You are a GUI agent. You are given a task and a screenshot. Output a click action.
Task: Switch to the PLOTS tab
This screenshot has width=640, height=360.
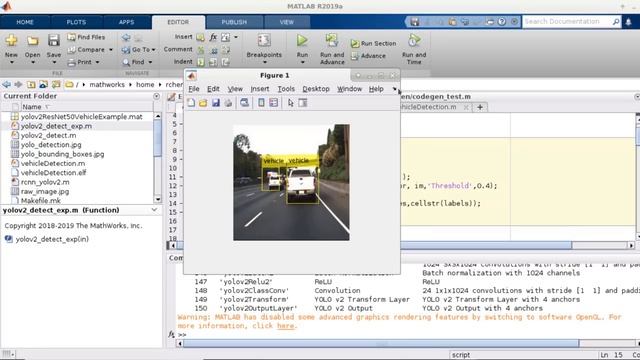[x=76, y=22]
